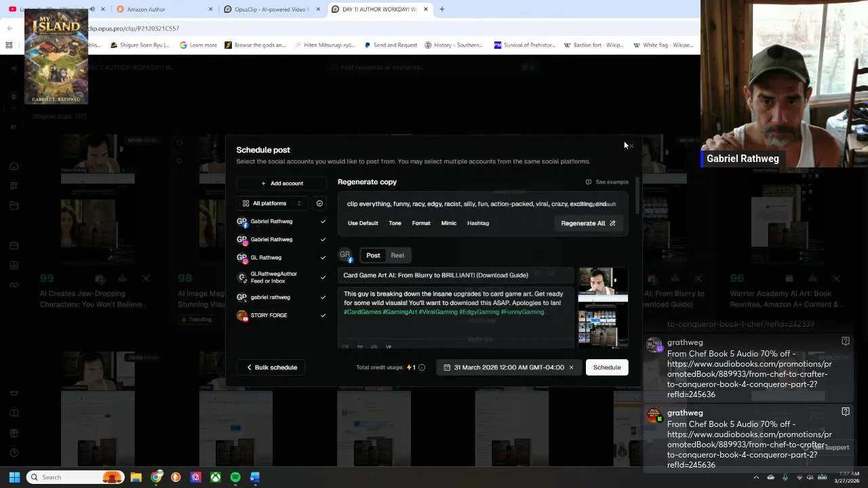This screenshot has width=868, height=488.
Task: Clear the scheduled date with the X
Action: point(571,367)
